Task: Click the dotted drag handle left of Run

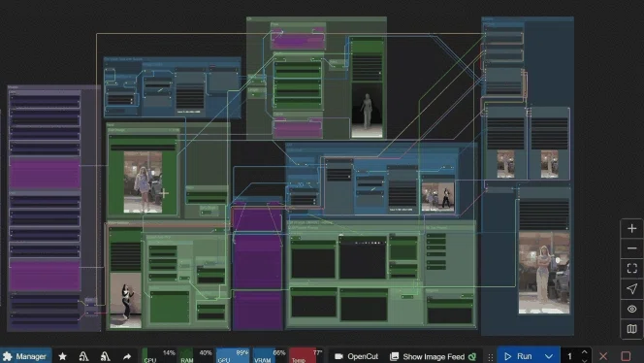Action: (x=491, y=357)
